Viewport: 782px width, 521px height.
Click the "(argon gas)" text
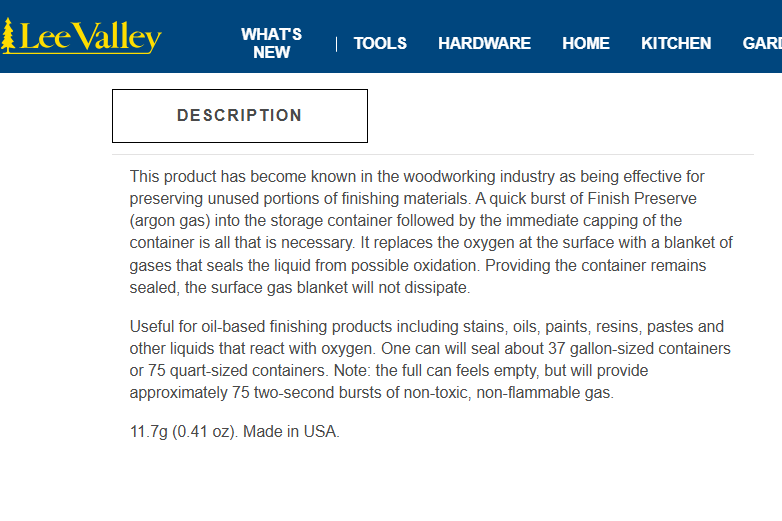(x=170, y=220)
